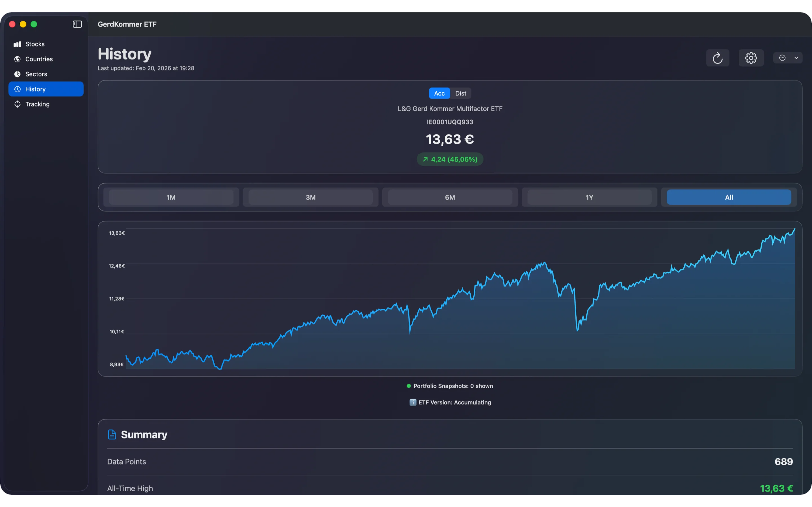Select the Acc segment toggle
The image size is (812, 507).
coord(439,93)
